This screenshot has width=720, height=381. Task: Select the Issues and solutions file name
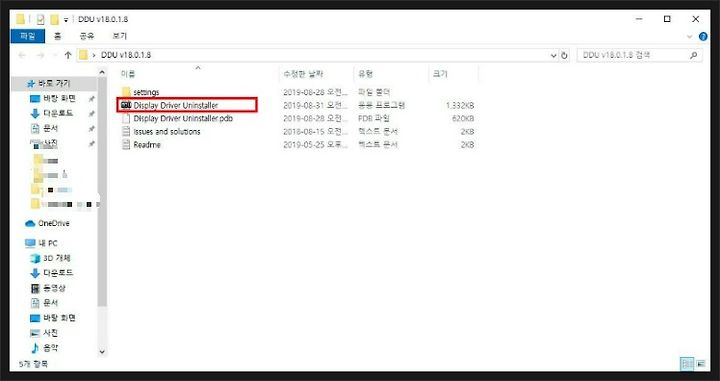(x=167, y=132)
